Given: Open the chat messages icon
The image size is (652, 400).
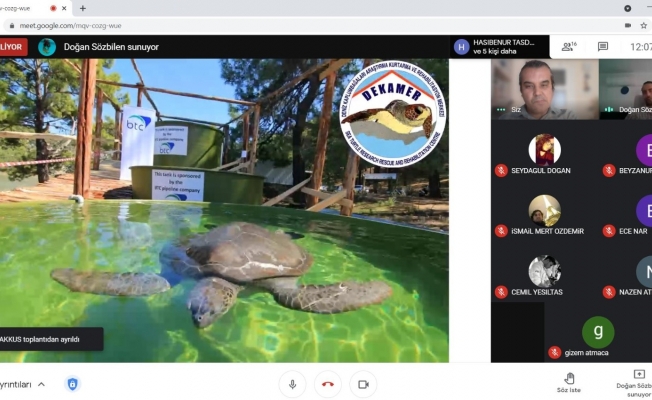Looking at the screenshot, I should (x=603, y=46).
